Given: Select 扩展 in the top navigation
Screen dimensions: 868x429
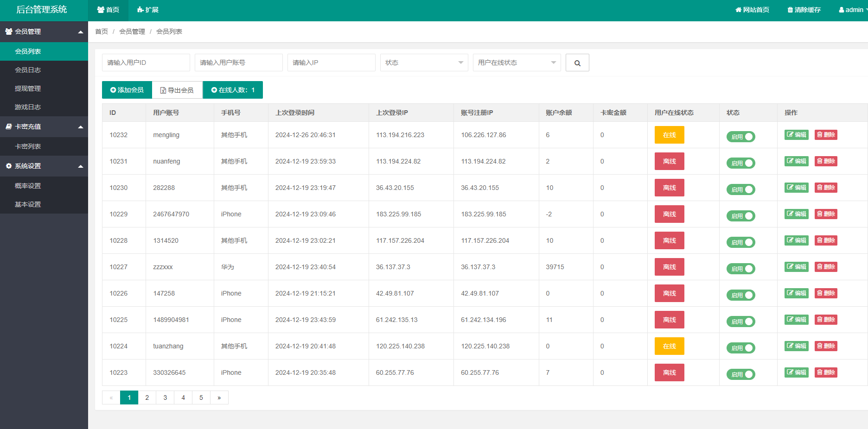Looking at the screenshot, I should [148, 10].
